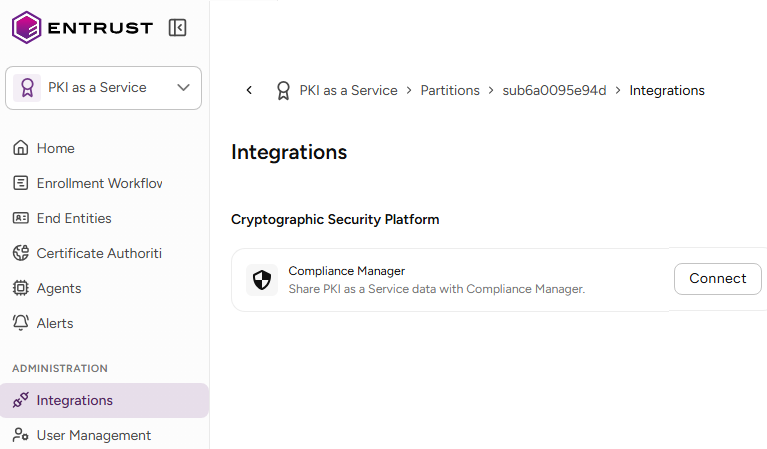The image size is (767, 449).
Task: Click the ENTRUST wordmark text
Action: click(x=100, y=28)
